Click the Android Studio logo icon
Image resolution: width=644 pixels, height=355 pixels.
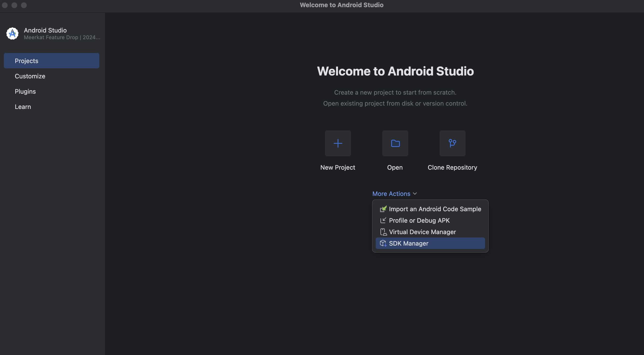pyautogui.click(x=12, y=33)
